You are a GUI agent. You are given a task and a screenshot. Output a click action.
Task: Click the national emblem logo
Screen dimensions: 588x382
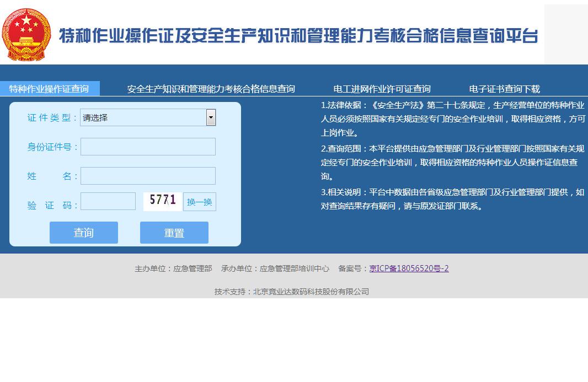click(26, 34)
